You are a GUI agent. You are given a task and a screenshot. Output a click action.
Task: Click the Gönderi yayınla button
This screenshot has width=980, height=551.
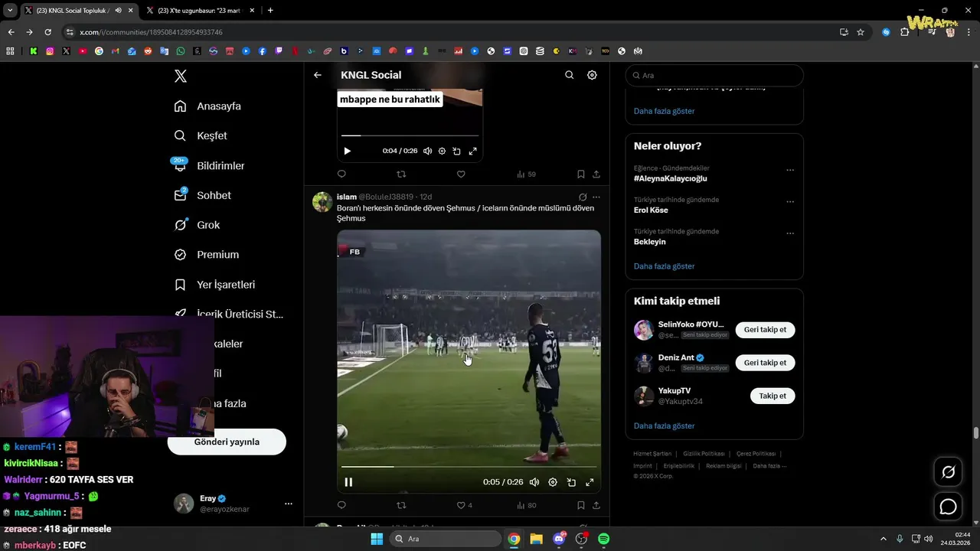click(x=227, y=442)
